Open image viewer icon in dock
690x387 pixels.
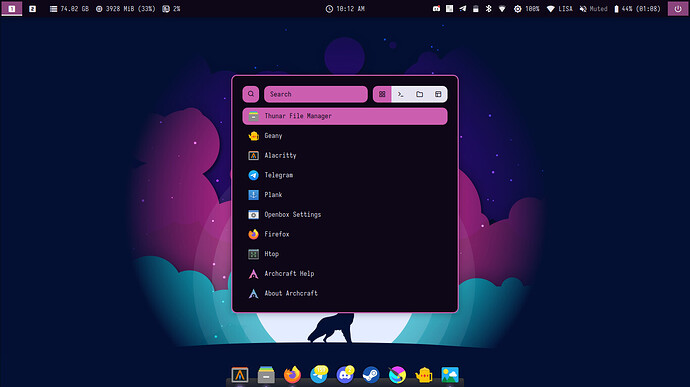click(450, 375)
